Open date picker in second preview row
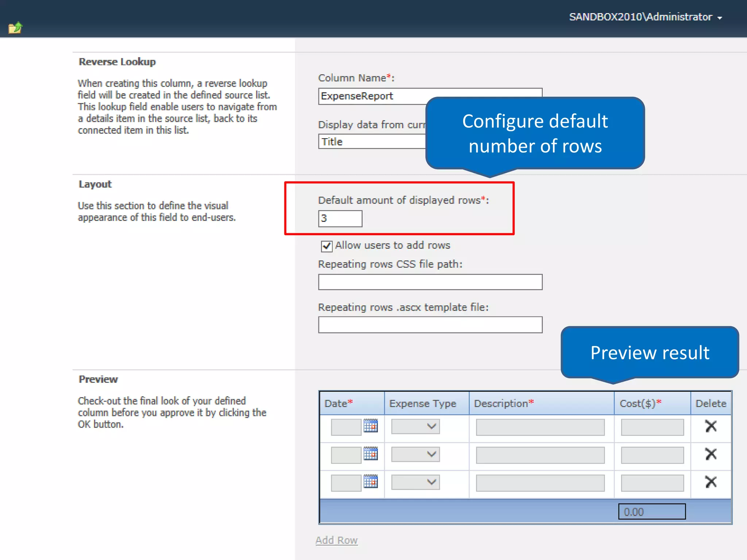The image size is (747, 560). (x=371, y=454)
